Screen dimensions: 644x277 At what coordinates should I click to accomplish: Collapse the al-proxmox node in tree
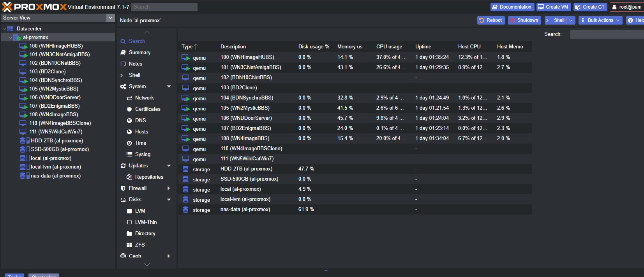coord(11,37)
